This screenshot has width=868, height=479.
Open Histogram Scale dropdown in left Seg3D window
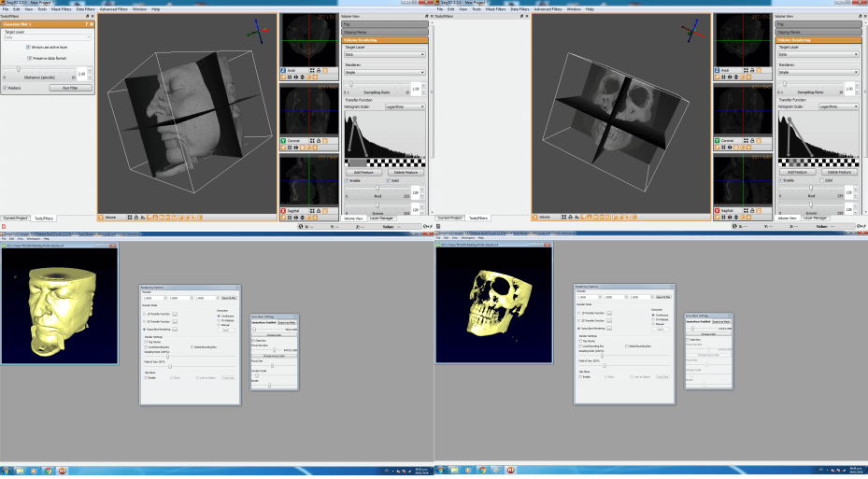coord(406,106)
